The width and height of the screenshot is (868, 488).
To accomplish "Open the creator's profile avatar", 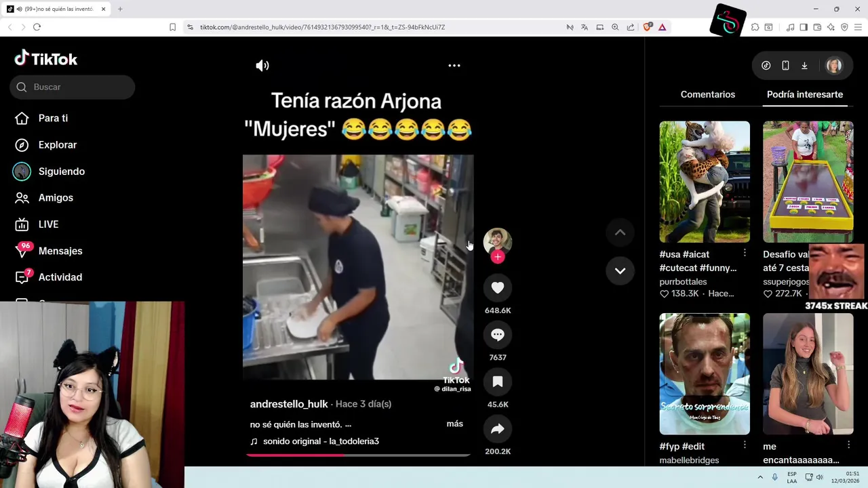I will [x=498, y=241].
